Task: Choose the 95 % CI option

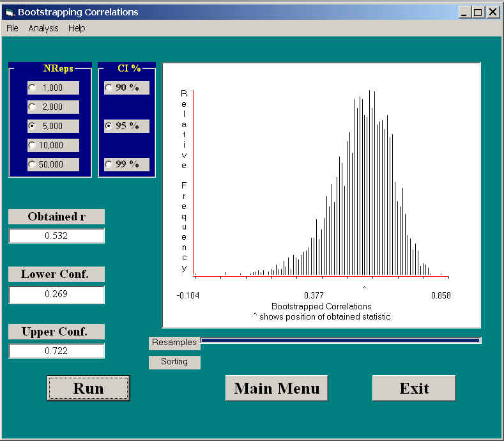Action: pyautogui.click(x=109, y=127)
